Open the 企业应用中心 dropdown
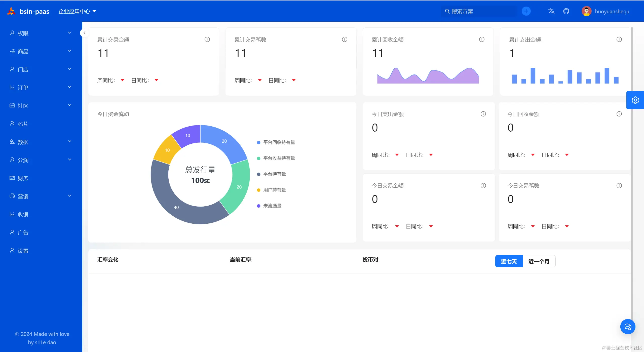 [x=77, y=11]
